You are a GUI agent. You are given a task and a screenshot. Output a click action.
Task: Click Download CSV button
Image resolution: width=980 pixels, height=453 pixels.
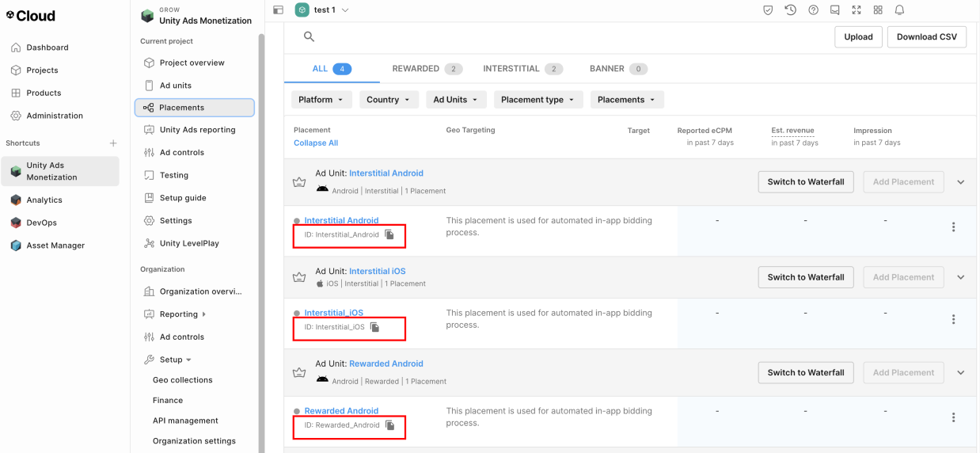tap(926, 36)
